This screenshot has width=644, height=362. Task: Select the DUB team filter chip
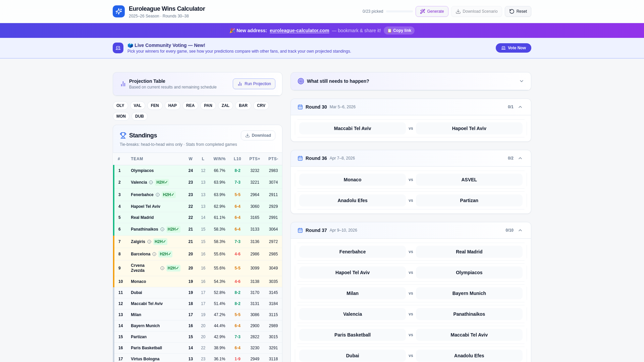[139, 116]
